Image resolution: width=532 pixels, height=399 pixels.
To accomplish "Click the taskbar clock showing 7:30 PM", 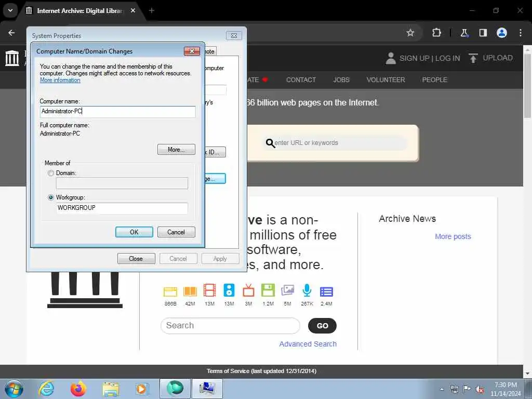I will coord(506,385).
